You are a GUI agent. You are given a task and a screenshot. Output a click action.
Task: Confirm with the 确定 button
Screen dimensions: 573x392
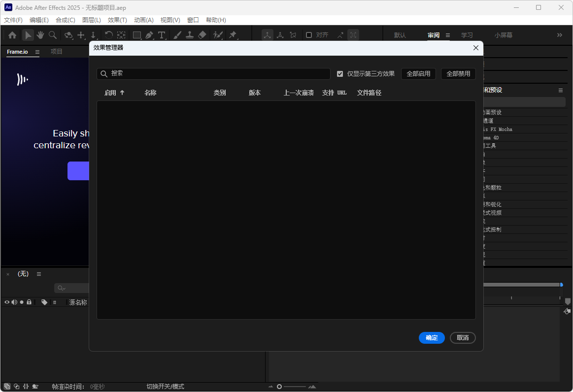[x=432, y=338]
